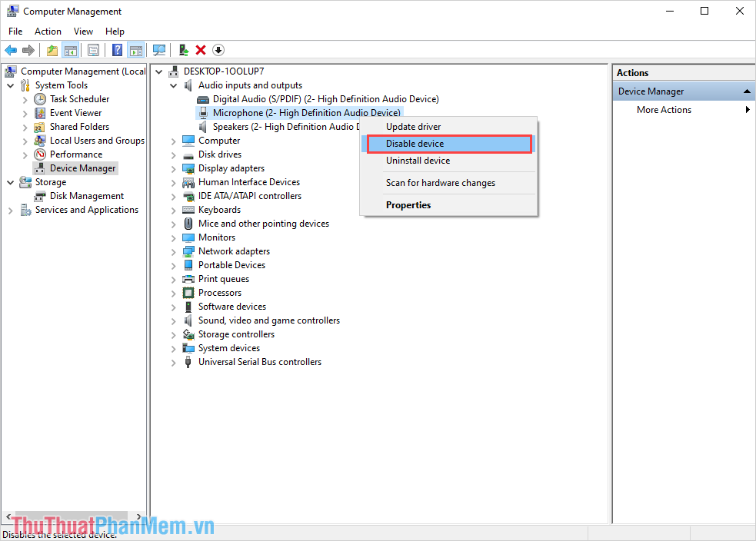Viewport: 756px width, 541px height.
Task: Click the horizontal scrollbar at the bottom left
Action: pyautogui.click(x=73, y=517)
